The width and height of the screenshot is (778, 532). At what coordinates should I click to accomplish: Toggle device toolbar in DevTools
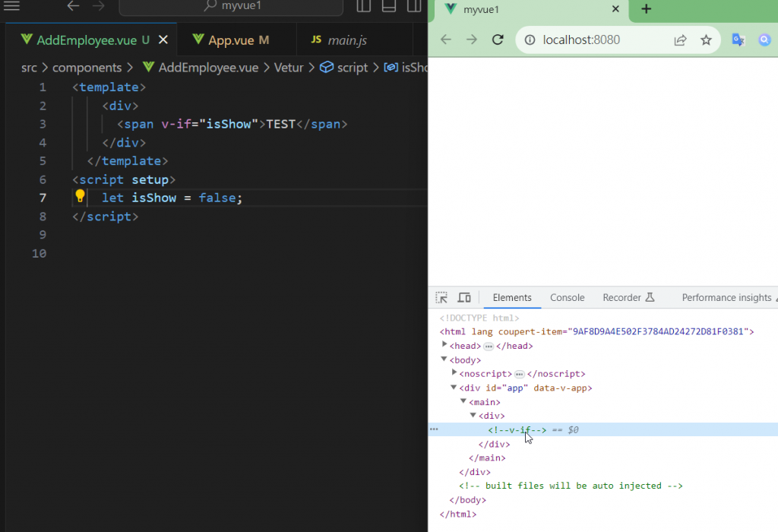[x=464, y=297]
